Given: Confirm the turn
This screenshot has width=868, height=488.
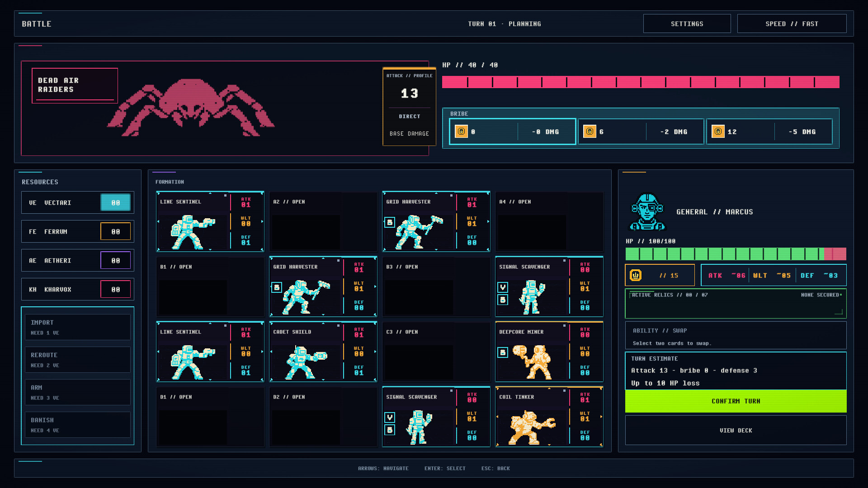Looking at the screenshot, I should click(x=736, y=401).
